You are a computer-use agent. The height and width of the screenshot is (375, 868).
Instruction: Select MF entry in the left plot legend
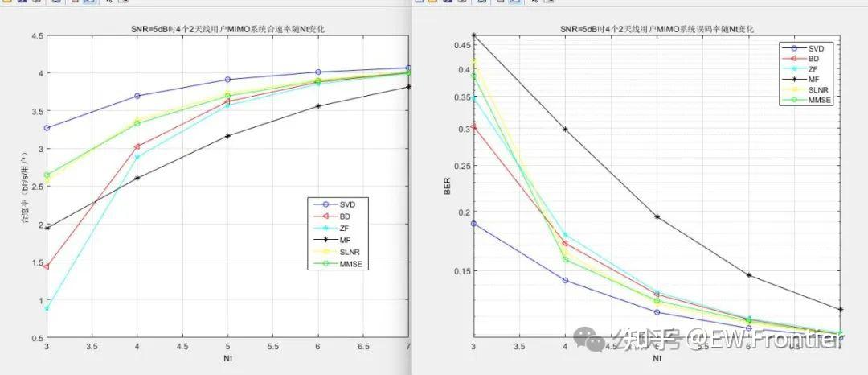(x=338, y=240)
